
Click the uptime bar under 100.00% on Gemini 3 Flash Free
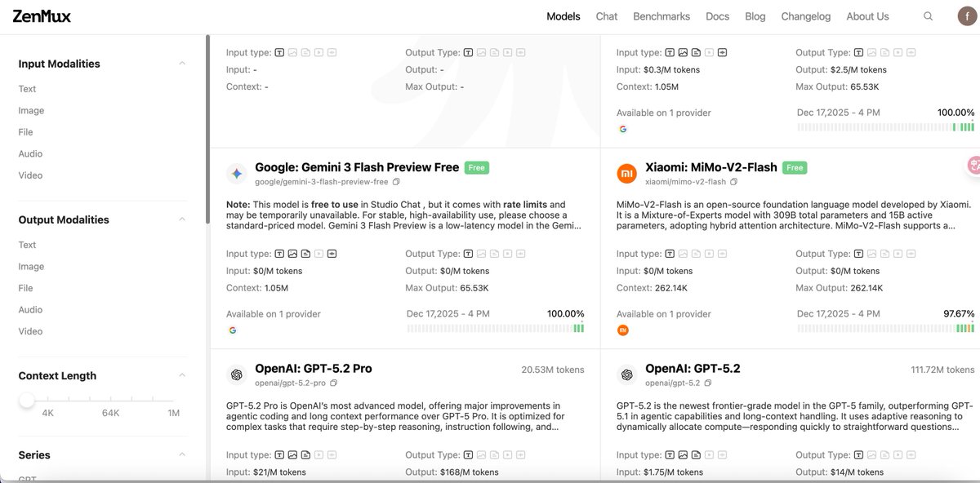coord(496,328)
